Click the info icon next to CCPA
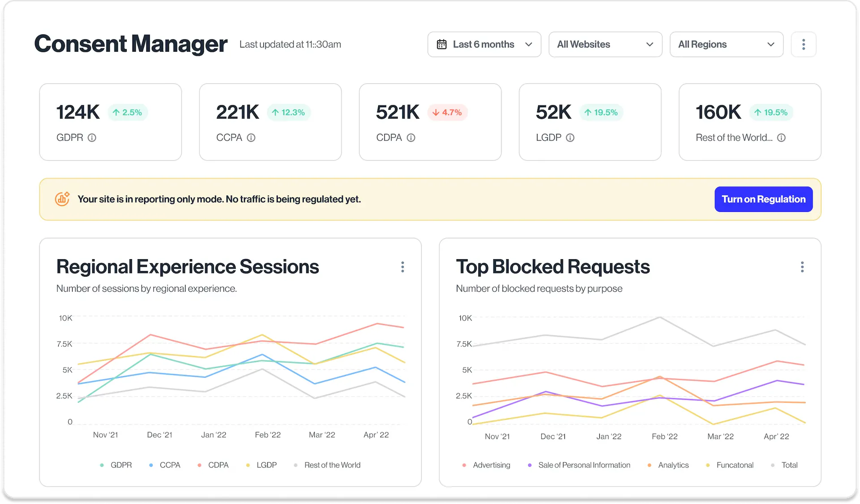Screen dimensions: 860x504 click(251, 138)
